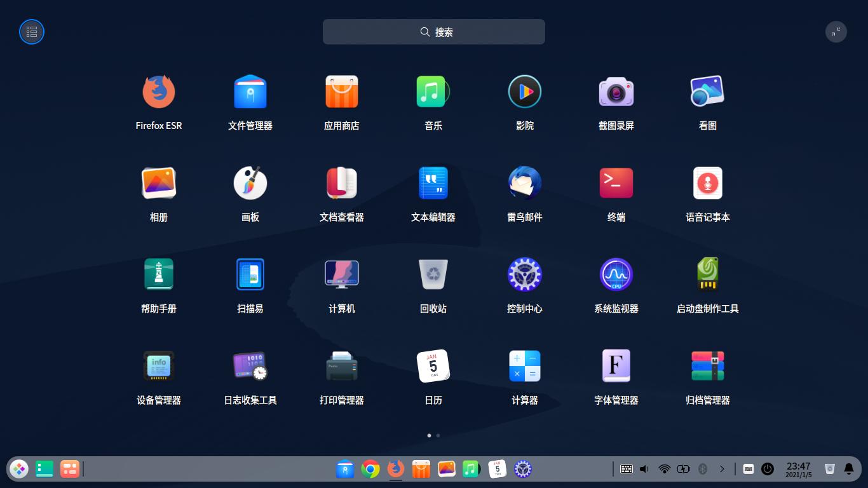Open the control center from the dock
The image size is (868, 488).
[x=523, y=469]
